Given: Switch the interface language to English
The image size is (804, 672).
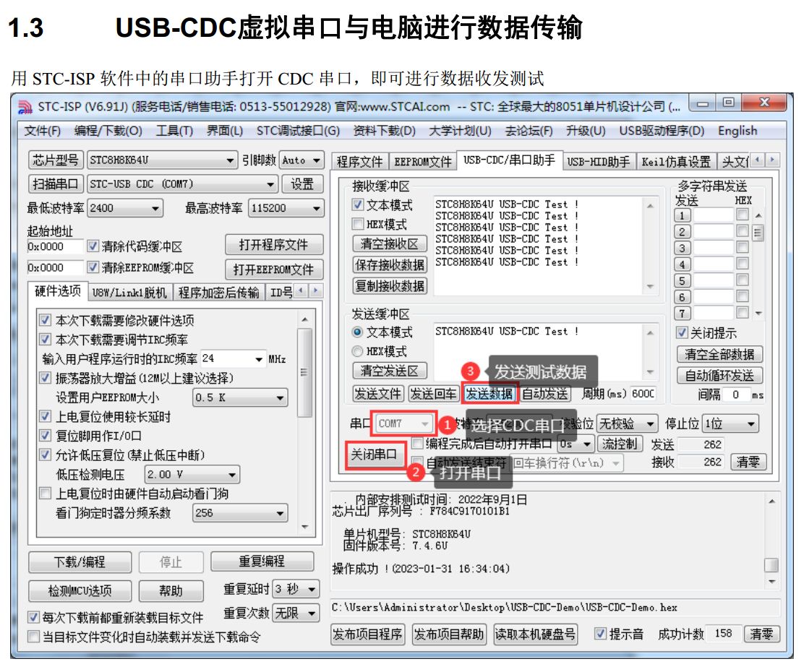Looking at the screenshot, I should 737,132.
